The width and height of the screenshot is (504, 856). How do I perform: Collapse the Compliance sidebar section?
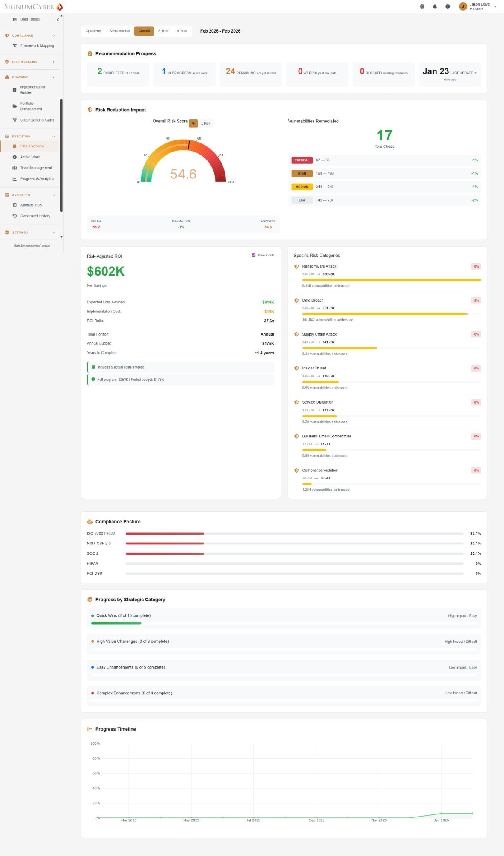tap(53, 36)
